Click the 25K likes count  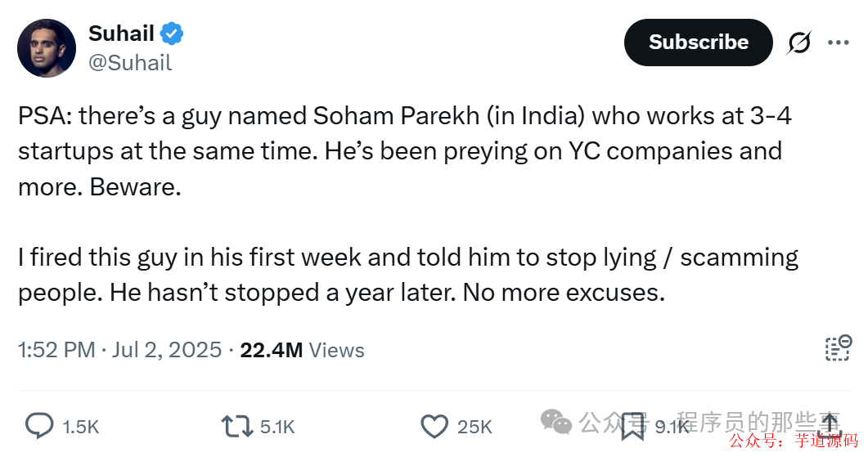[x=474, y=426]
